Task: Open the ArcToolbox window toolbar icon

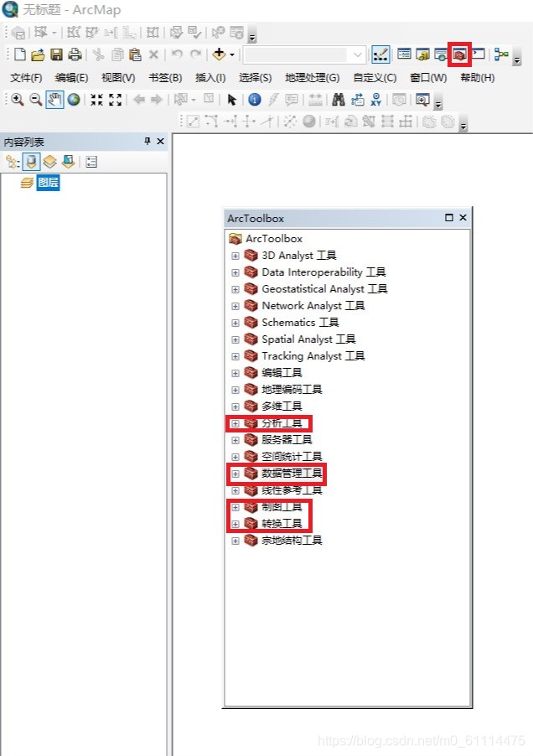Action: pos(460,54)
